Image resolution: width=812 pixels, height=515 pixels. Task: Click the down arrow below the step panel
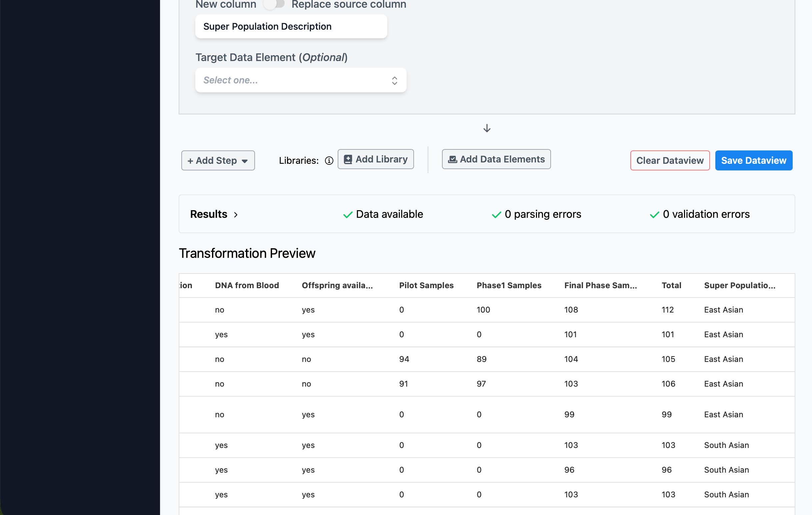[487, 128]
